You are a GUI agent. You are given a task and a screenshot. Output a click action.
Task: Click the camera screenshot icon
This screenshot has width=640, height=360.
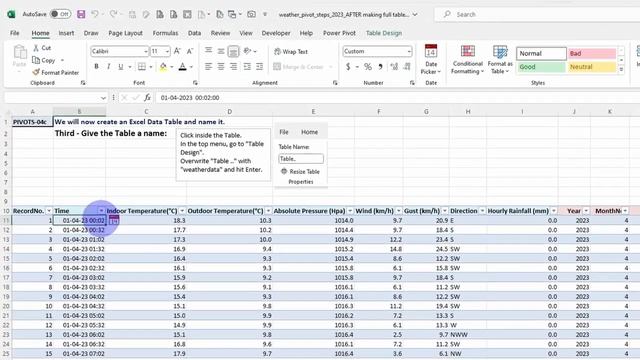point(251,14)
